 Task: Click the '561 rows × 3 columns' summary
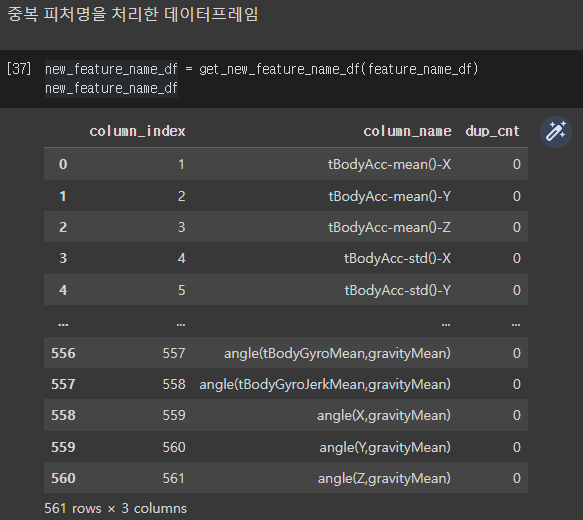[x=115, y=508]
